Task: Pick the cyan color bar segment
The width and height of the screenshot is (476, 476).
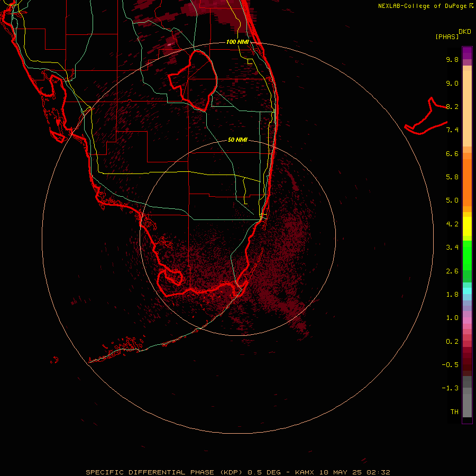Action: click(x=467, y=291)
